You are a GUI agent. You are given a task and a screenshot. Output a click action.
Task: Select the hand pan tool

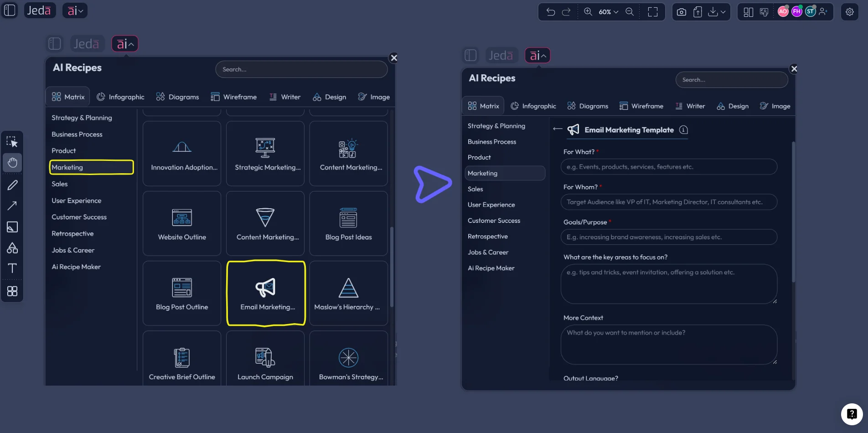[x=12, y=163]
